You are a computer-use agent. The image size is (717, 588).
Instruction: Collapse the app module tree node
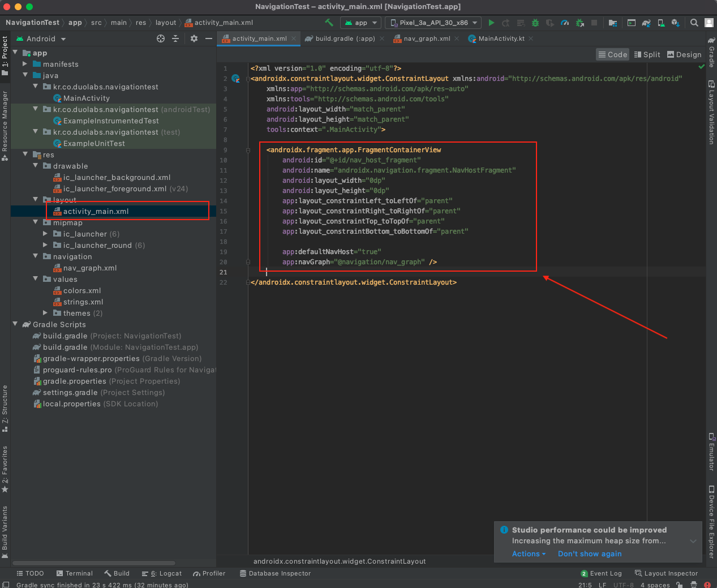coord(15,53)
